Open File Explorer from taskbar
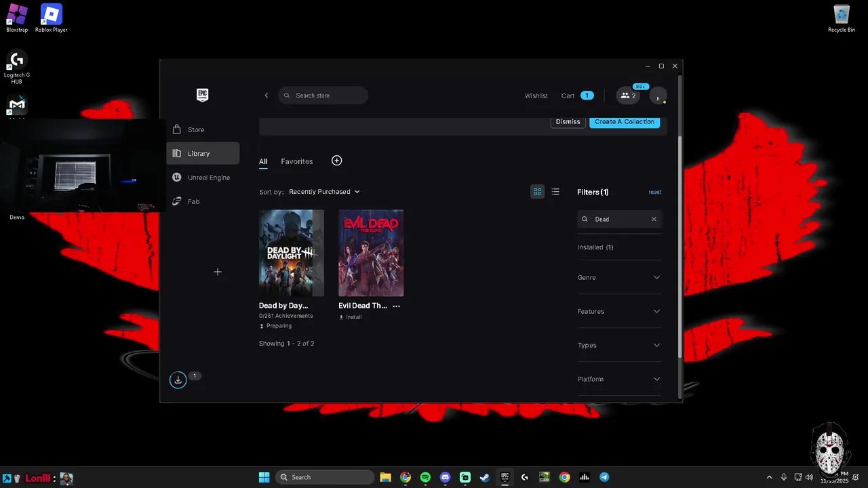This screenshot has width=868, height=488. pos(385,477)
